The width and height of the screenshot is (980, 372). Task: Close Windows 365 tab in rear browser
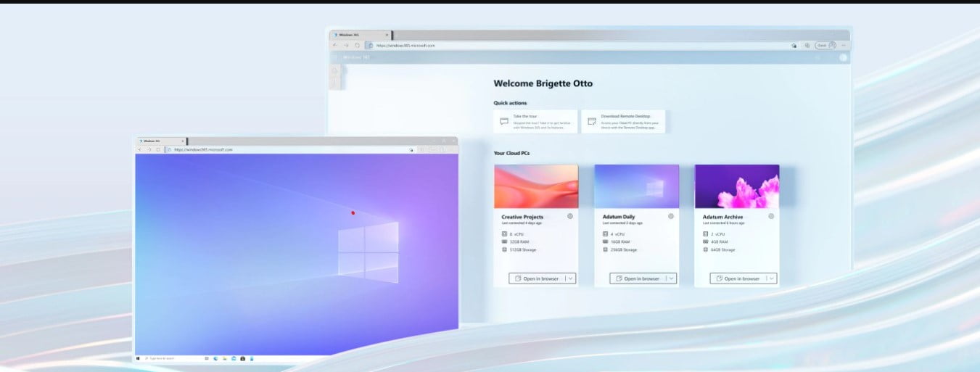(x=387, y=35)
